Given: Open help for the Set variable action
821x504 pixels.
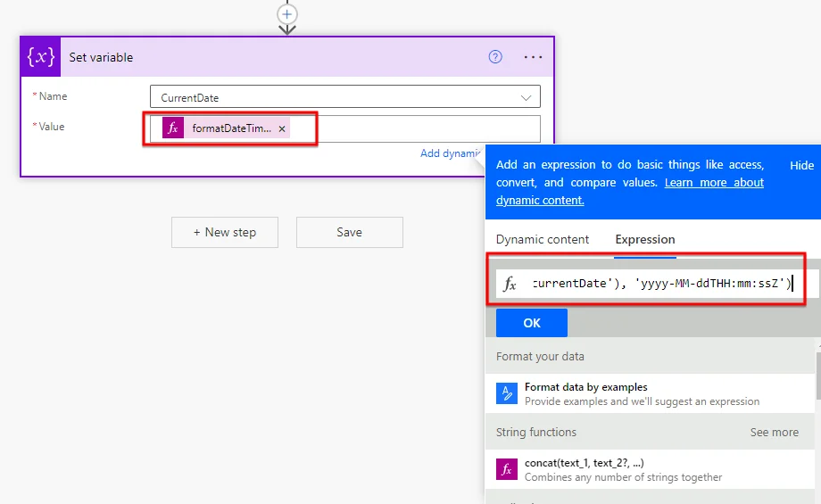Looking at the screenshot, I should pos(495,57).
